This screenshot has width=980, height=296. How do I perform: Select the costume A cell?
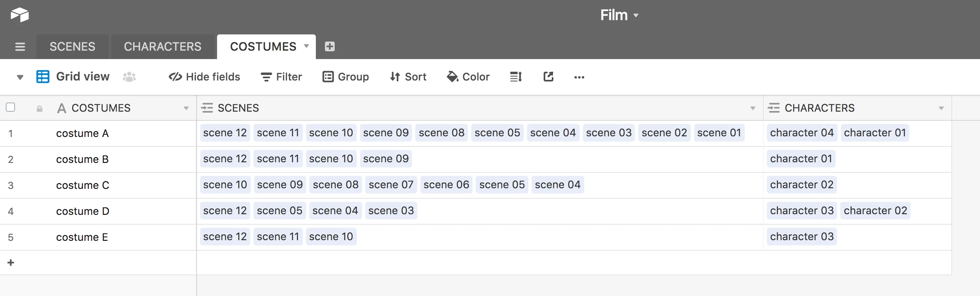[98, 133]
